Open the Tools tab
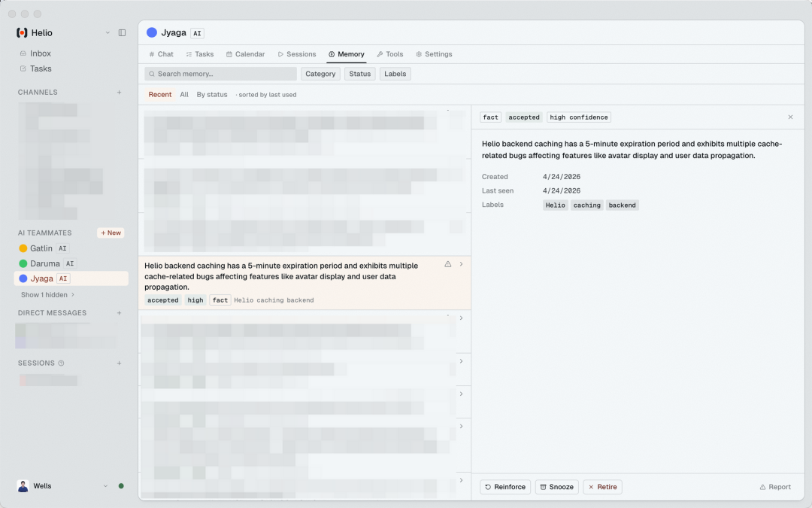Image resolution: width=812 pixels, height=508 pixels. coord(390,54)
